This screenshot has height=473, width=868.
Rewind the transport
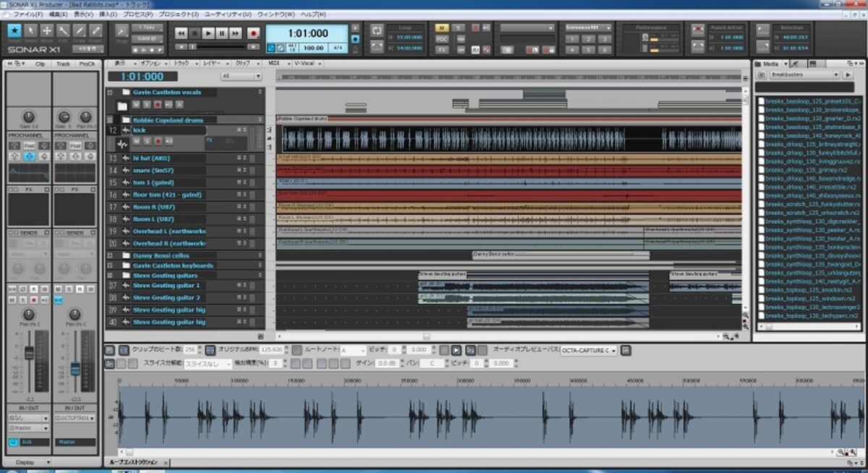coord(180,33)
